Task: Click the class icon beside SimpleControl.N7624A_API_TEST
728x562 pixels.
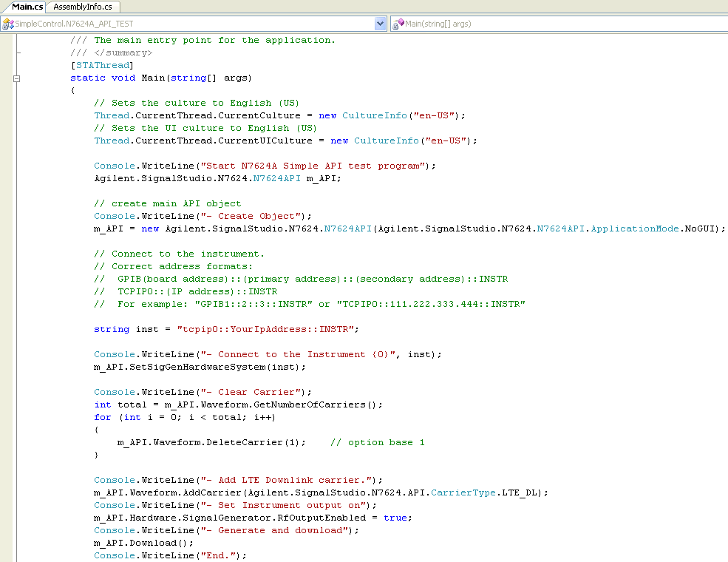Action: pyautogui.click(x=8, y=23)
